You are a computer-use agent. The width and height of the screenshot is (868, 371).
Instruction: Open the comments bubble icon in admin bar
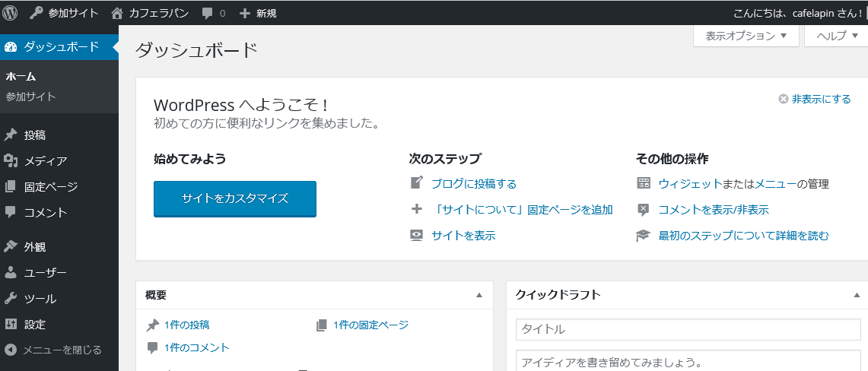coord(208,13)
